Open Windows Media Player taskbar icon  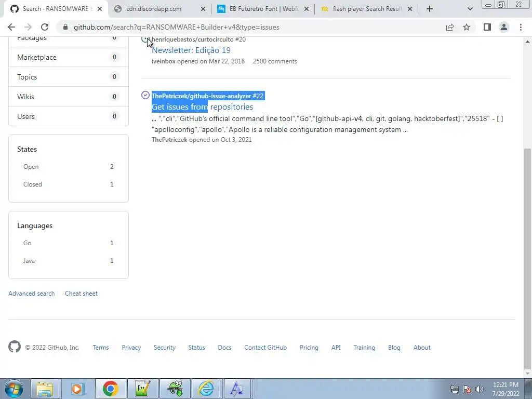77,389
